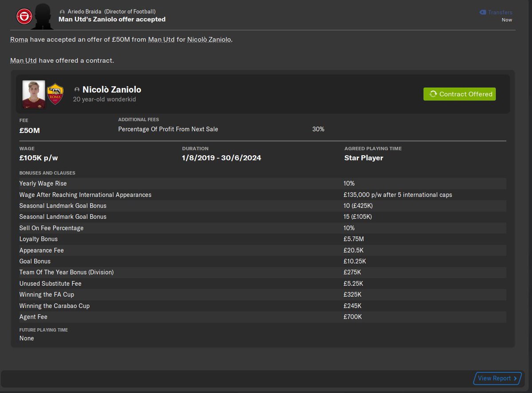View Nicolò Zaniolo's player photo
This screenshot has width=532, height=393.
(34, 94)
